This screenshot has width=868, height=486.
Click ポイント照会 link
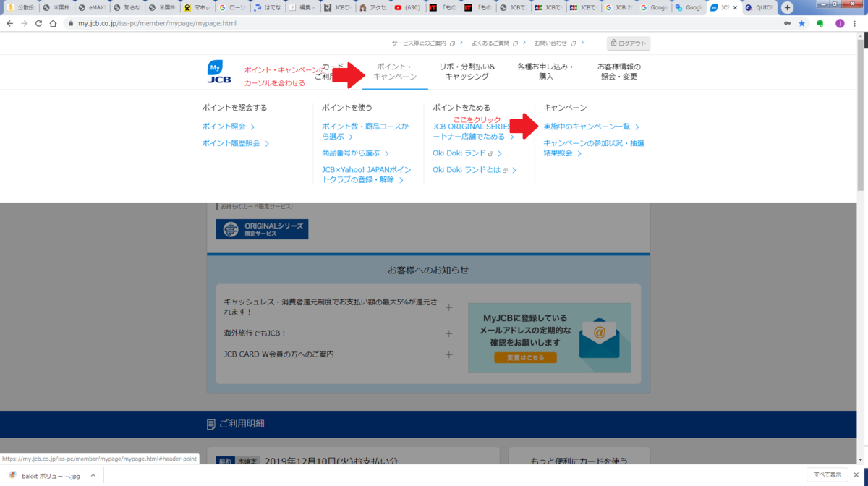pyautogui.click(x=228, y=127)
